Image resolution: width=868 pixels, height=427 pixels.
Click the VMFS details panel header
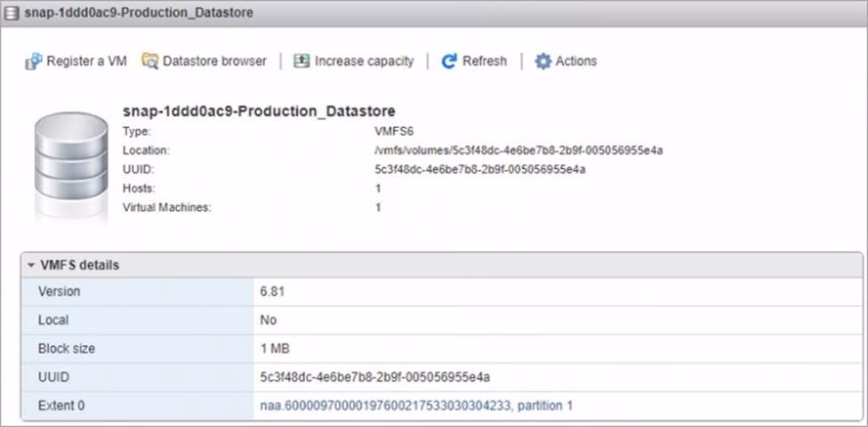[80, 265]
